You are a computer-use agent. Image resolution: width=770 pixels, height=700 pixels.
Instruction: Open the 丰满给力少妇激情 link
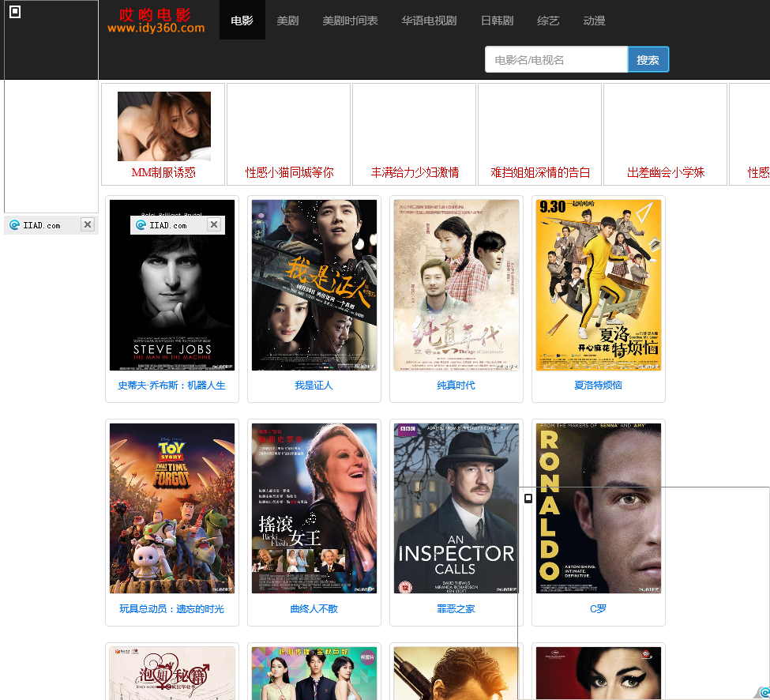click(415, 172)
